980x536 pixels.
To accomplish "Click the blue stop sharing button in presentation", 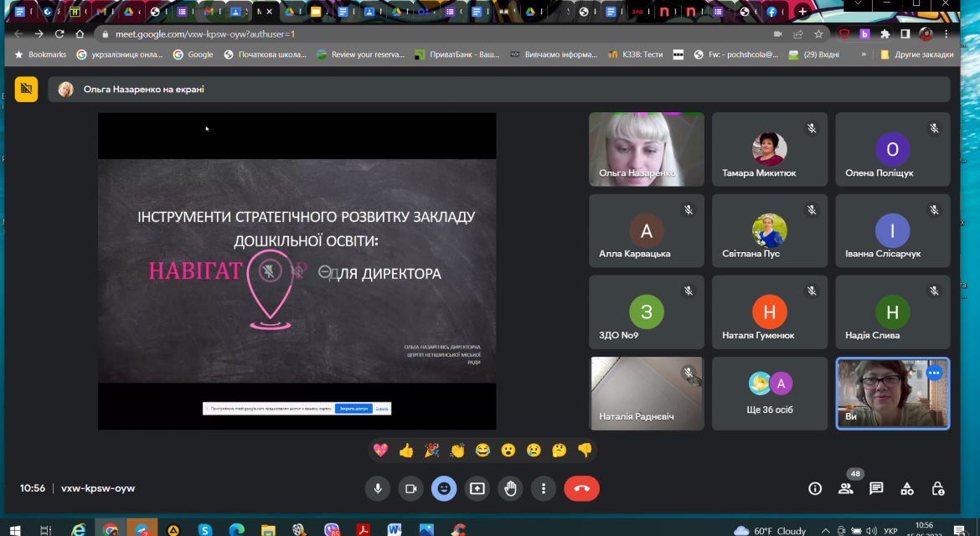I will tap(353, 409).
